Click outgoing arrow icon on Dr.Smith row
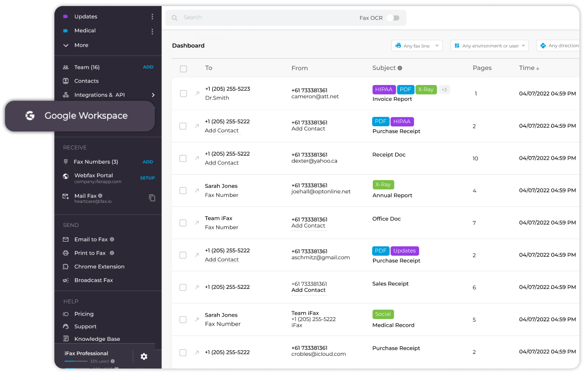The height and width of the screenshot is (380, 588). pos(197,94)
